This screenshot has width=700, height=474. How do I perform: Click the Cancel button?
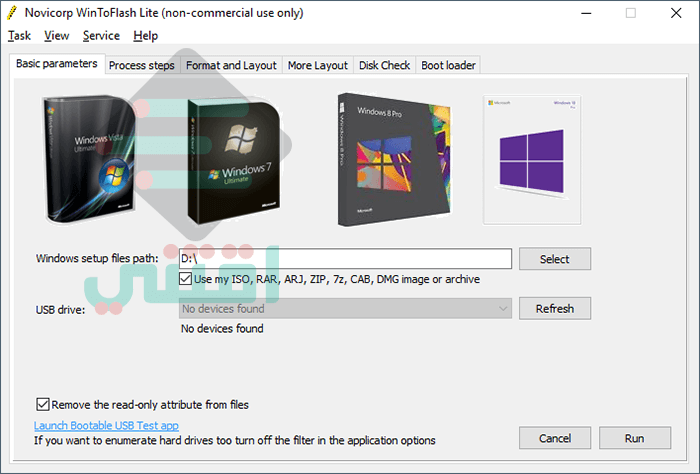click(x=555, y=438)
